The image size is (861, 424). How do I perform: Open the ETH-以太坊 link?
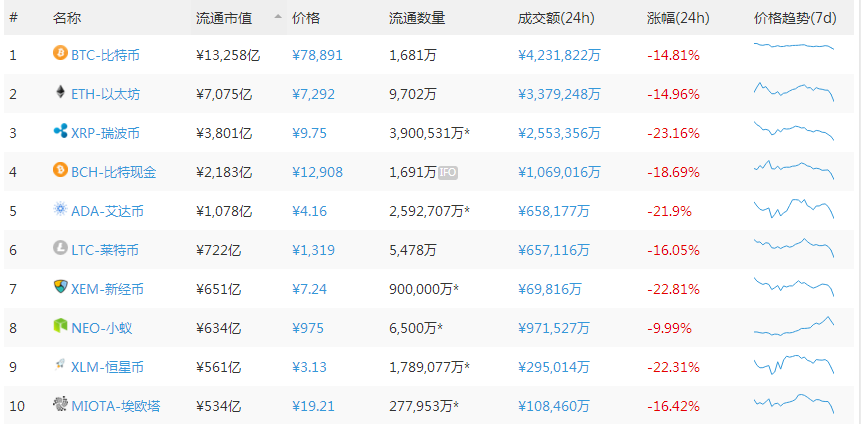point(105,94)
